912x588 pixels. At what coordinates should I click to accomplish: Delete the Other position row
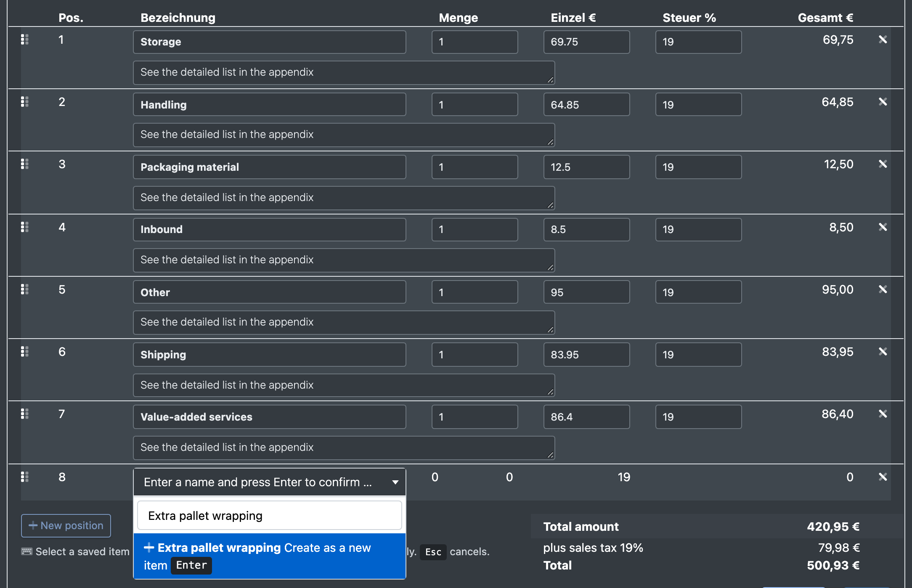tap(883, 289)
